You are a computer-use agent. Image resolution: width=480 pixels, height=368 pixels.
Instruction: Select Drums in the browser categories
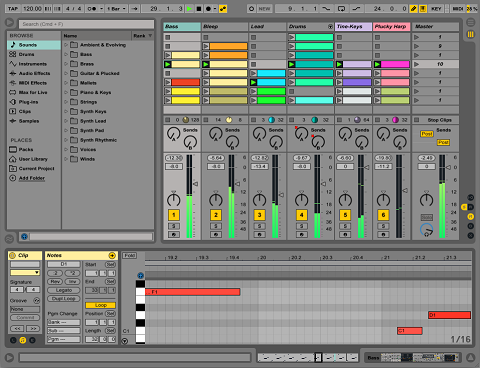point(33,54)
